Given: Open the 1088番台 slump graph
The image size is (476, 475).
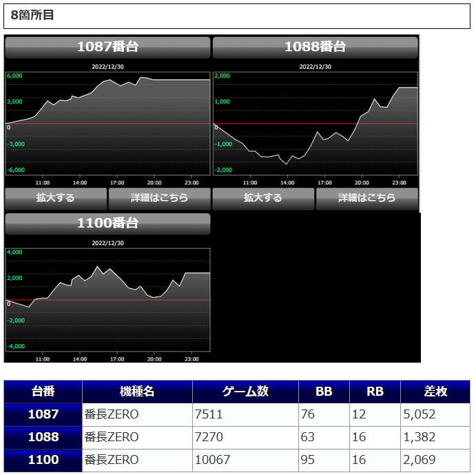Looking at the screenshot, I should [315, 123].
